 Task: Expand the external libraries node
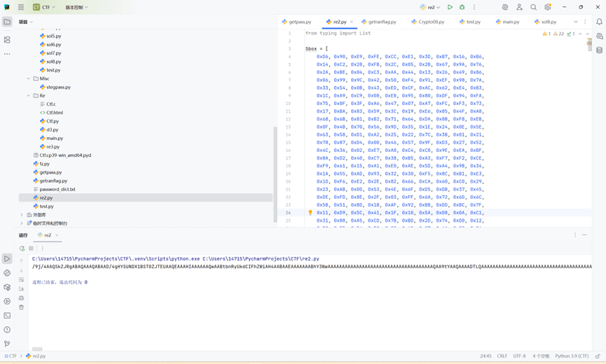click(x=22, y=215)
